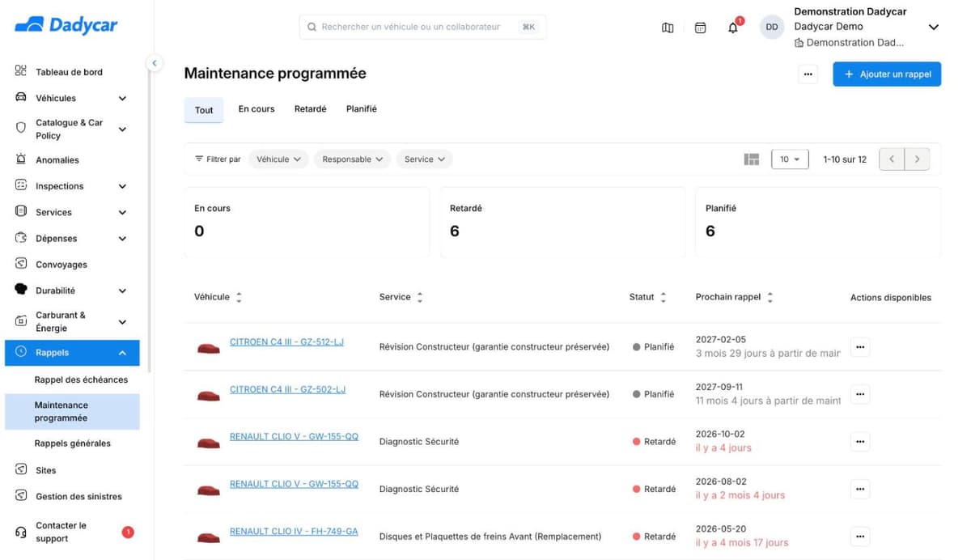
Task: Select Maintenance programmée submenu item
Action: [x=72, y=411]
